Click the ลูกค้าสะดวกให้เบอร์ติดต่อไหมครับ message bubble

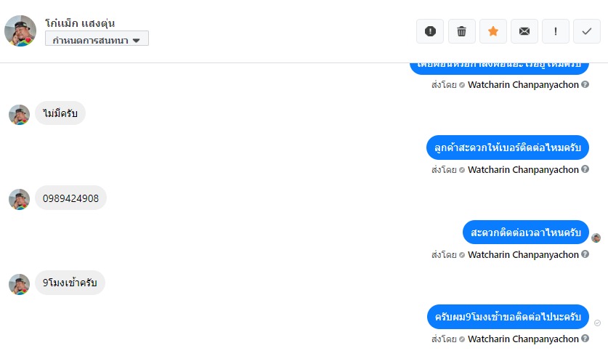coord(507,147)
